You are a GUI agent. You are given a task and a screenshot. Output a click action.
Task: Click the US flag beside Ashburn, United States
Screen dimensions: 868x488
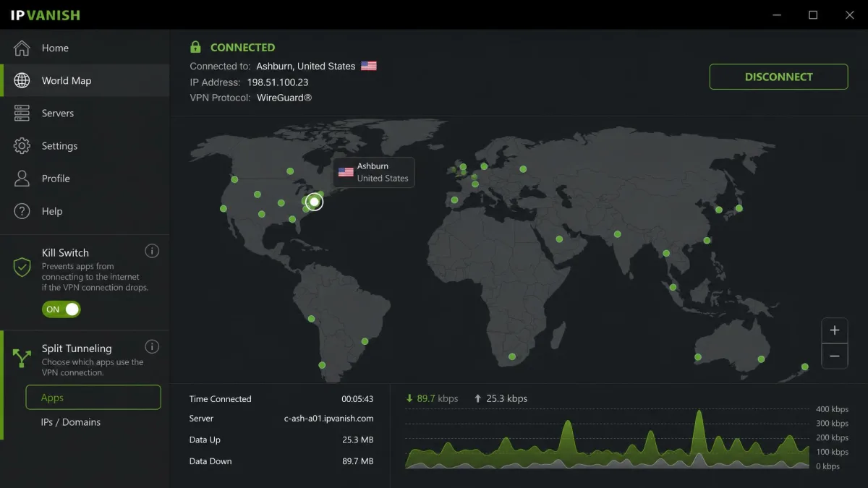pos(369,66)
